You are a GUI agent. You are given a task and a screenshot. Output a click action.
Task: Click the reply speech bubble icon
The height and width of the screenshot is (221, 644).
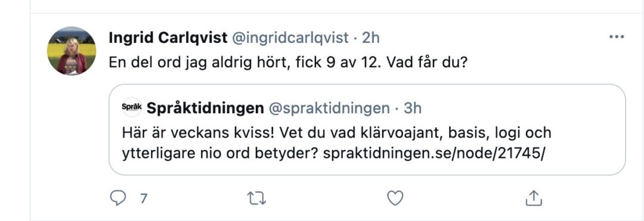pos(118,199)
